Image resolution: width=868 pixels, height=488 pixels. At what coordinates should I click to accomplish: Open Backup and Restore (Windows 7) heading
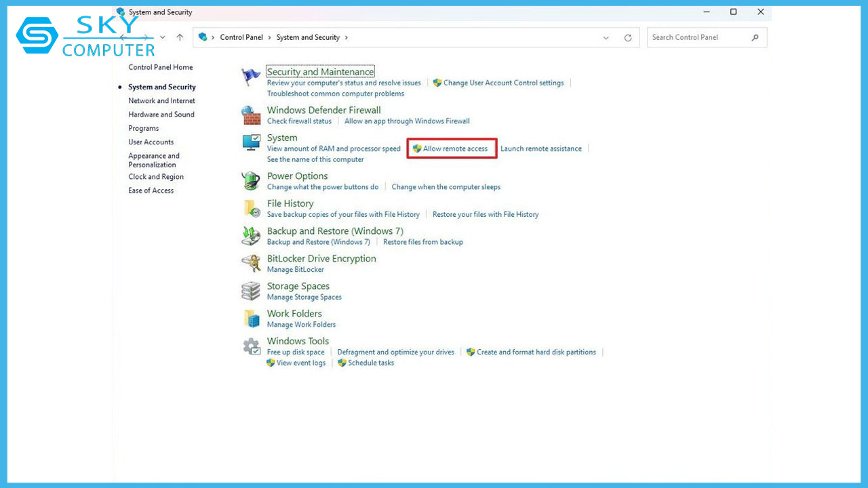pos(335,231)
